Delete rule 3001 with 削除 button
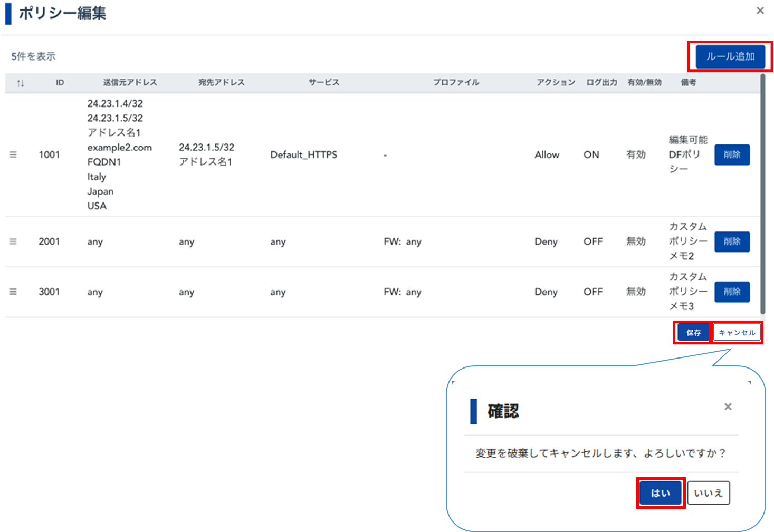 [x=732, y=292]
